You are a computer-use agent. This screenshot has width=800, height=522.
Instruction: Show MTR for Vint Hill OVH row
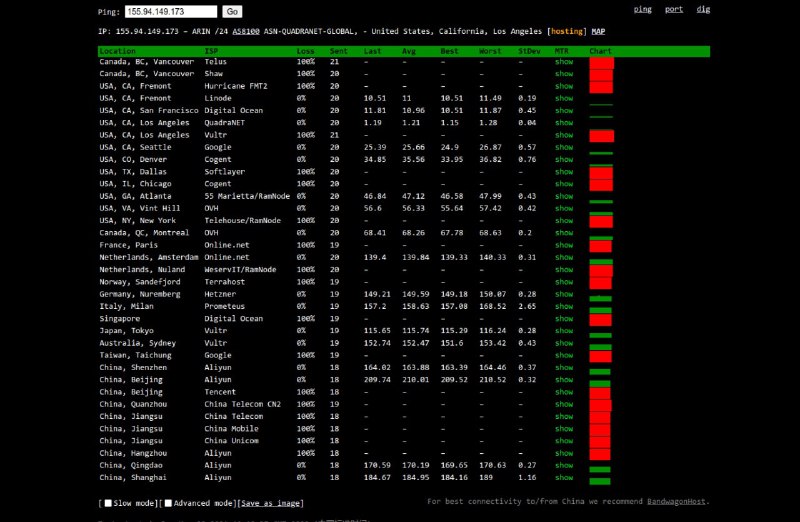pos(564,209)
